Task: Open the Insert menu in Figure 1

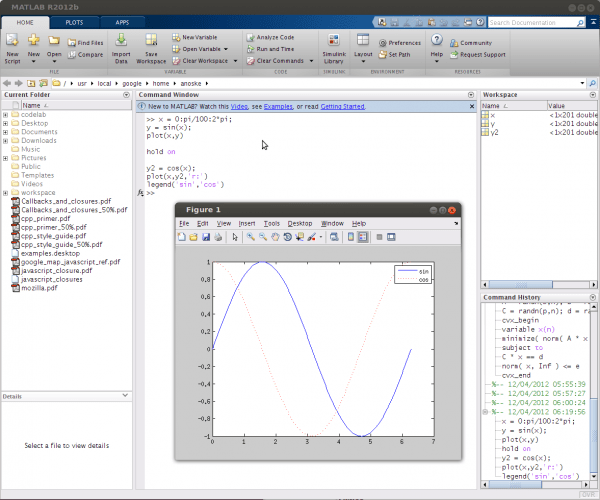Action: [x=247, y=223]
